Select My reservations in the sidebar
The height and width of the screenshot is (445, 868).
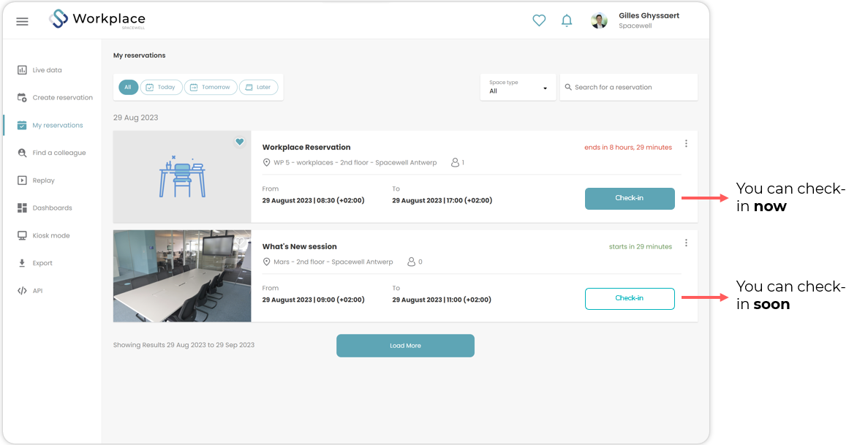(58, 125)
